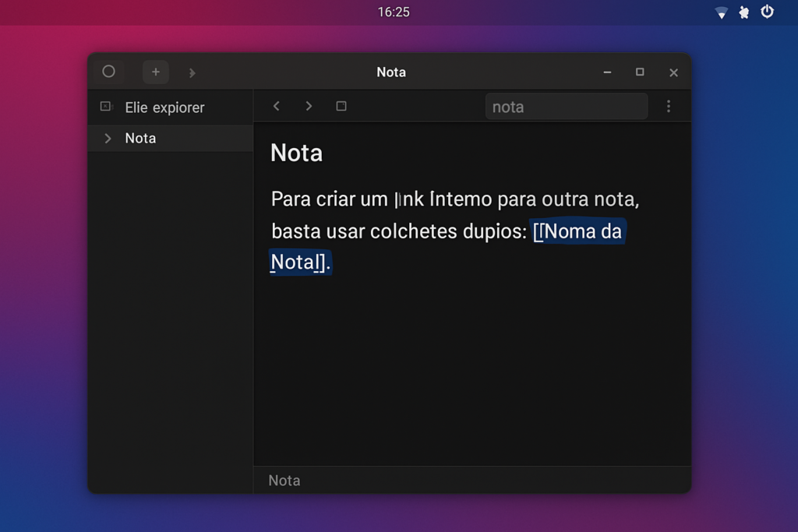Open the Wi-Fi network indicator in the top bar
The height and width of the screenshot is (532, 798).
tap(721, 12)
